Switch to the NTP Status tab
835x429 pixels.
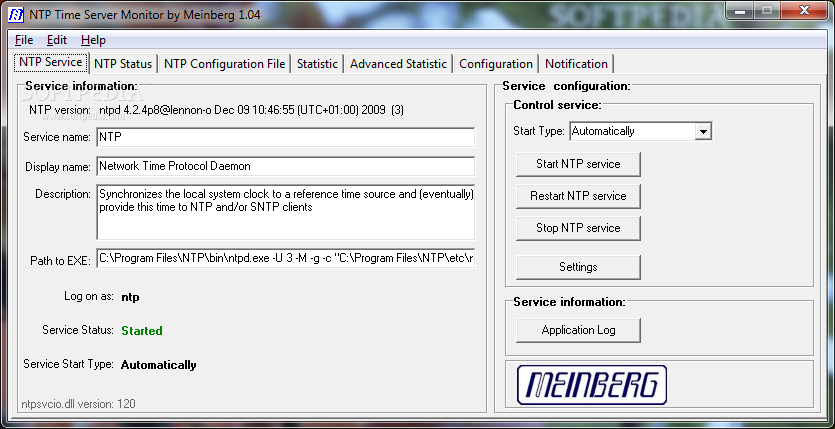123,64
